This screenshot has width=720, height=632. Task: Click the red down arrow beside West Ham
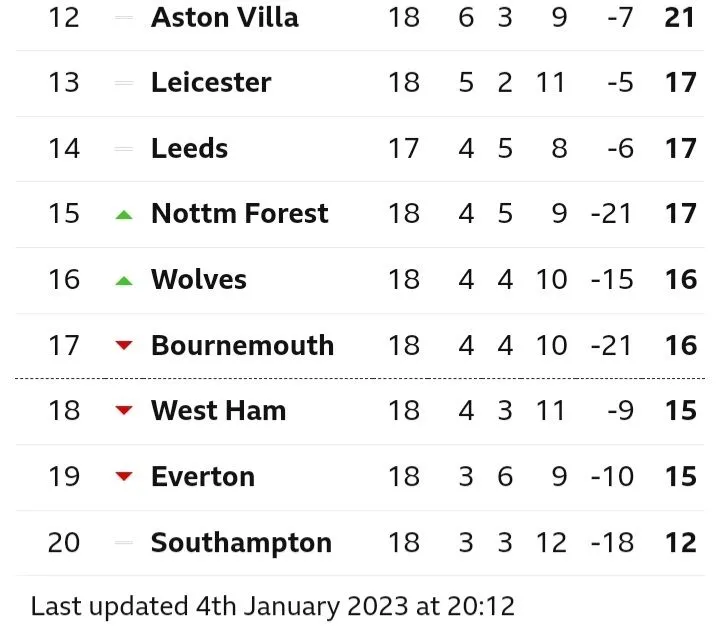pyautogui.click(x=124, y=411)
